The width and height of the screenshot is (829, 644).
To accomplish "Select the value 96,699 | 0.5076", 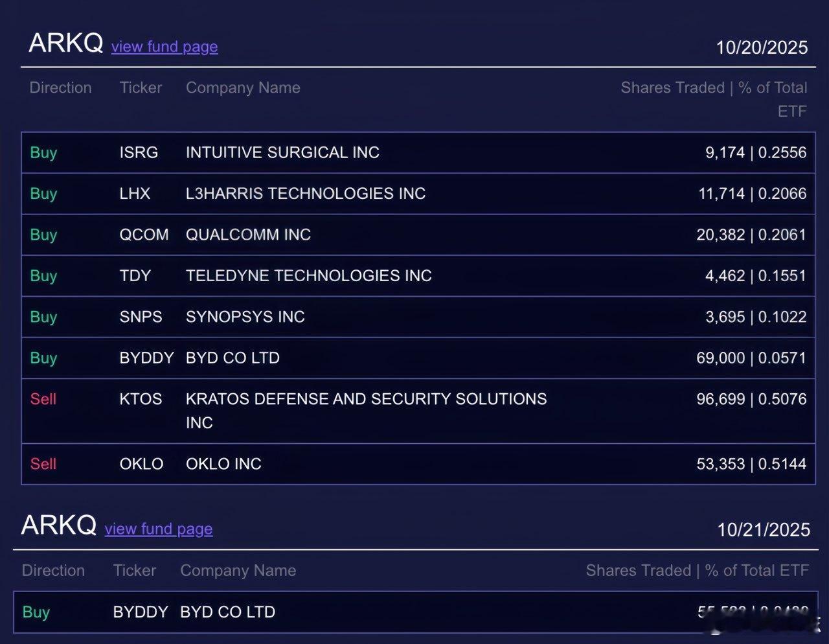I will pyautogui.click(x=751, y=398).
